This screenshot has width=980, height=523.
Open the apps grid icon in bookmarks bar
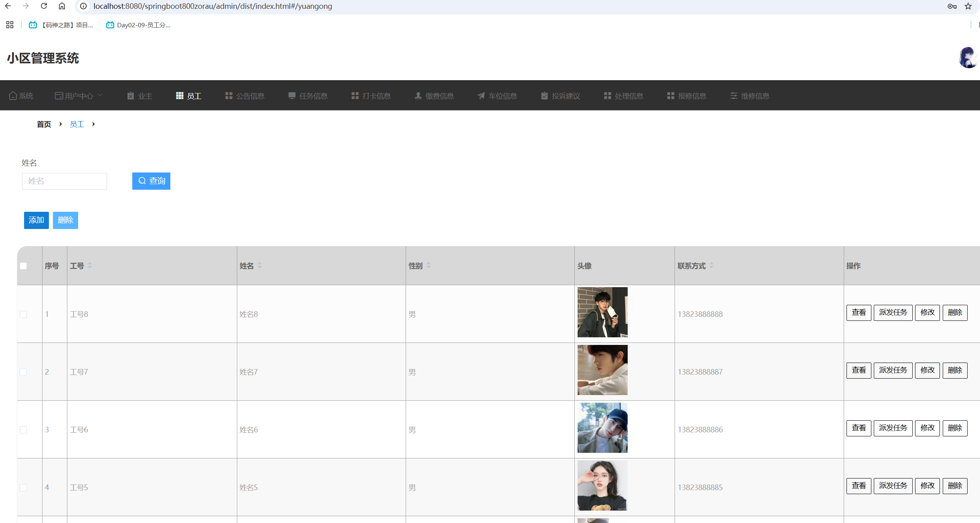pyautogui.click(x=10, y=25)
